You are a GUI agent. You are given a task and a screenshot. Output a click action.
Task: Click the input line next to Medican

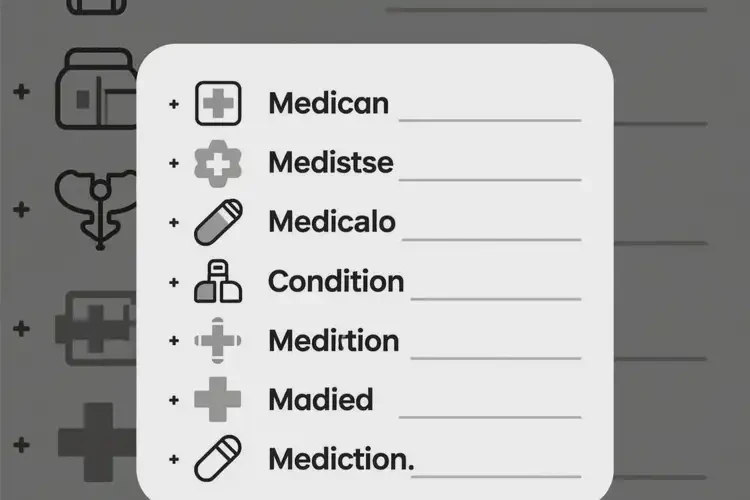490,119
